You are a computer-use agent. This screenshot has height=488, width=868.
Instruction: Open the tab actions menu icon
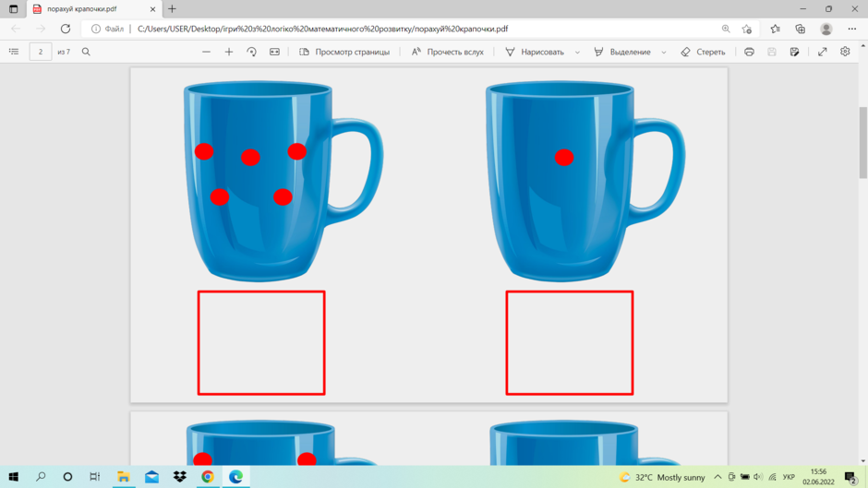click(13, 9)
